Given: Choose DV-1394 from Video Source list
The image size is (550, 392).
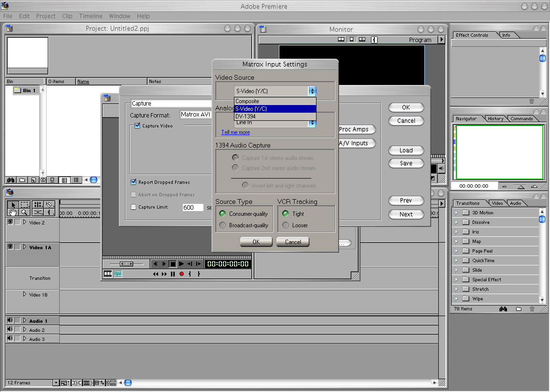Looking at the screenshot, I should point(275,117).
